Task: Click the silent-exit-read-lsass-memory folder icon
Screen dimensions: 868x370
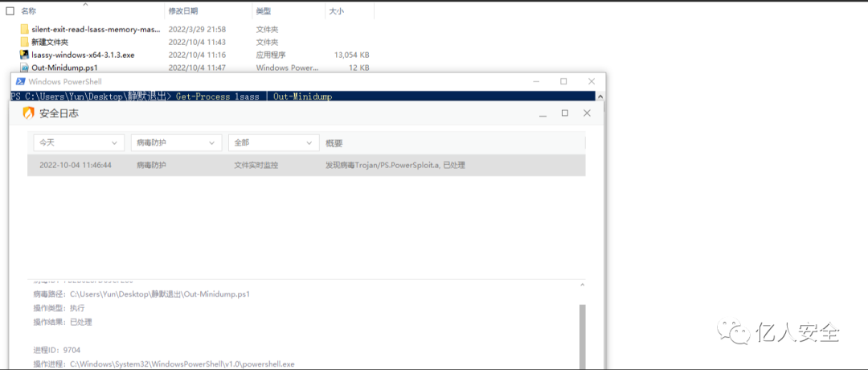Action: [x=24, y=29]
